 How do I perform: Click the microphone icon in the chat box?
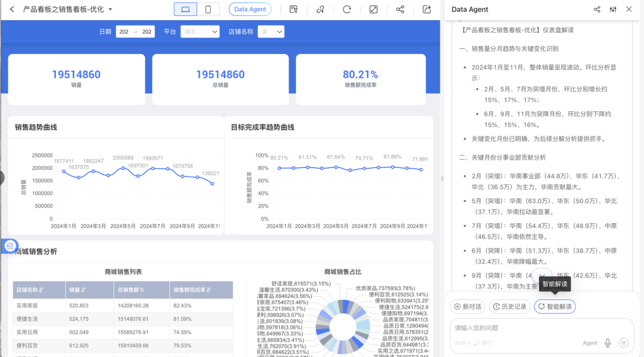[608, 343]
